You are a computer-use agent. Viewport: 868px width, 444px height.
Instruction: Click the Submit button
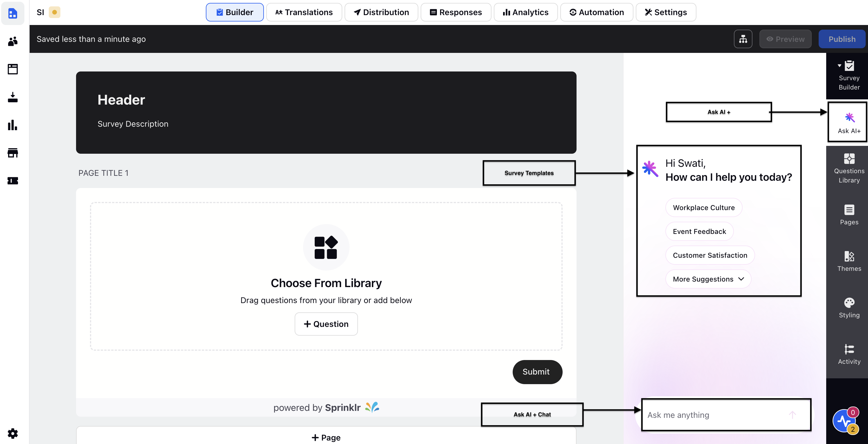[537, 372]
